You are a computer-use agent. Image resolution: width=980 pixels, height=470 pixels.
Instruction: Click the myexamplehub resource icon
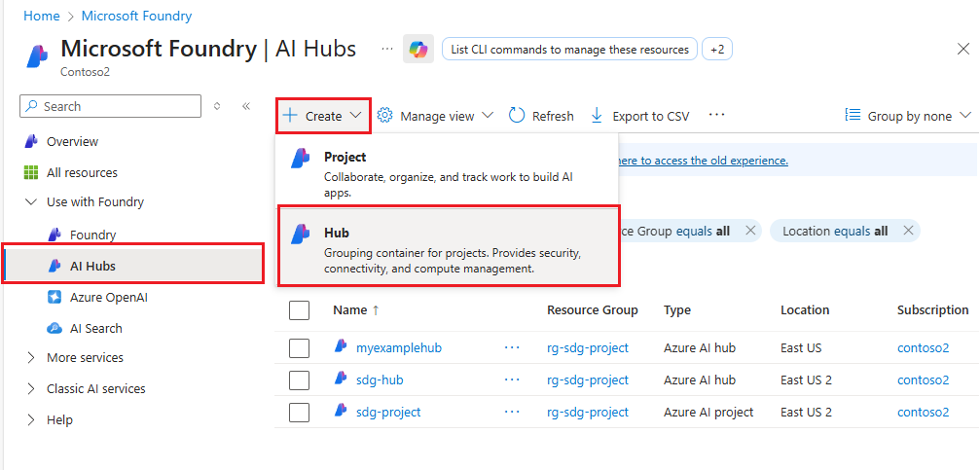[341, 346]
